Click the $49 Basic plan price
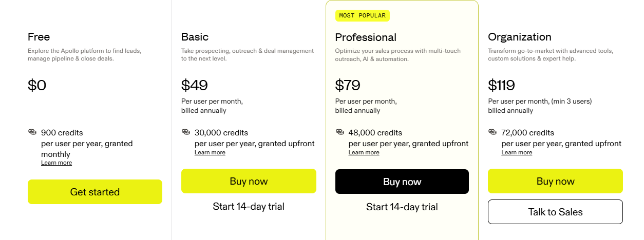Image resolution: width=644 pixels, height=240 pixels. (x=195, y=85)
